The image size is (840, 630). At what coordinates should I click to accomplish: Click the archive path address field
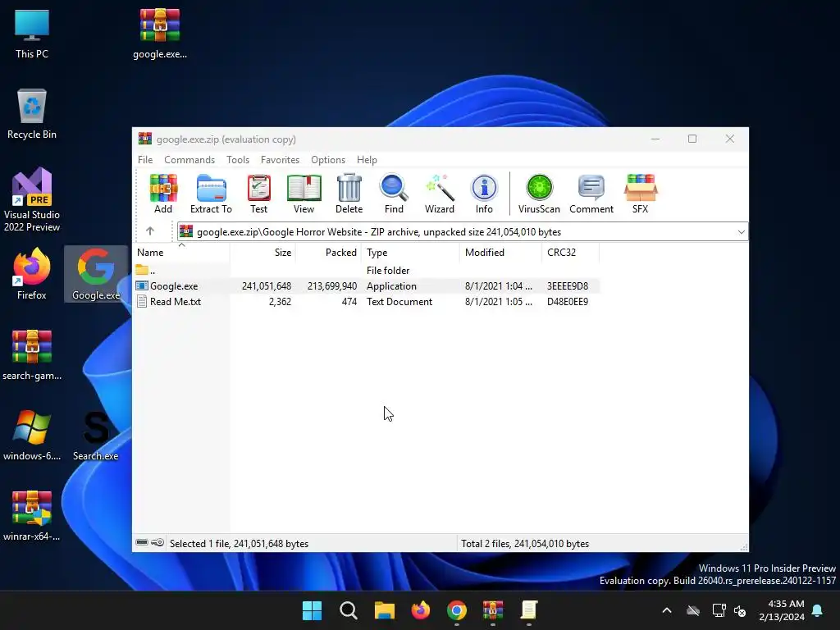pyautogui.click(x=463, y=232)
